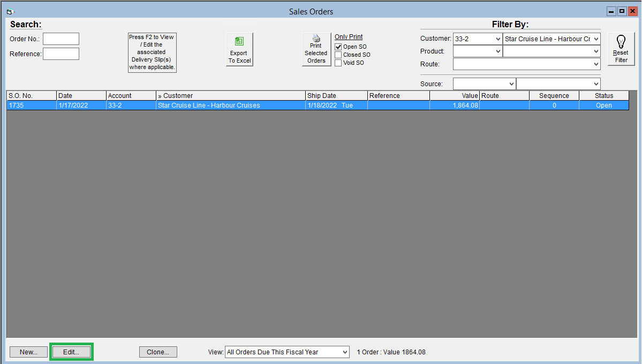Click 1 Order : Value 1864.08 summary
This screenshot has width=642, height=364.
tap(391, 352)
